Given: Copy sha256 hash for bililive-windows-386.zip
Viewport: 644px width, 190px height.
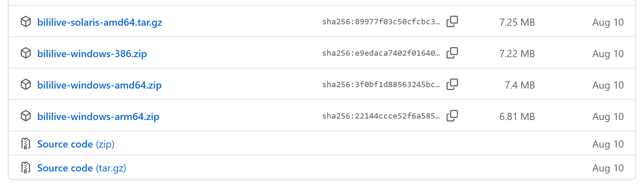Looking at the screenshot, I should [x=452, y=53].
